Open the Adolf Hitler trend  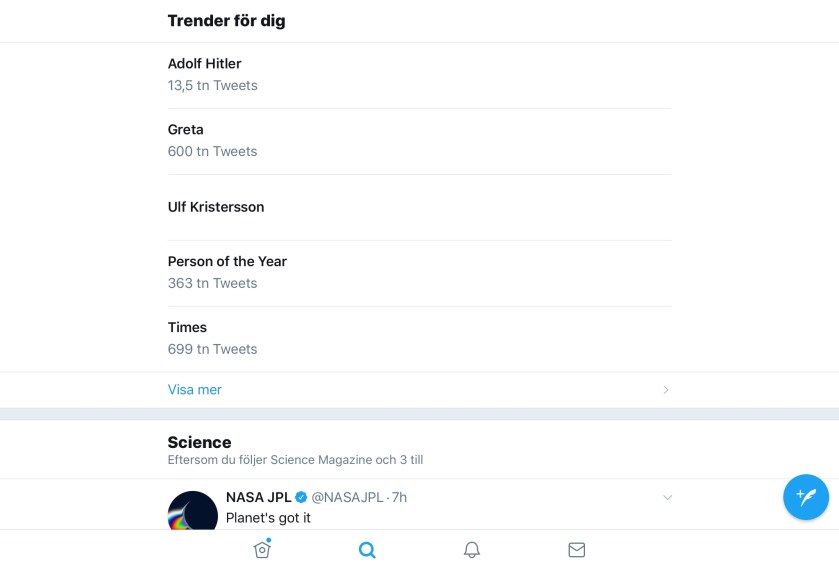pyautogui.click(x=205, y=64)
